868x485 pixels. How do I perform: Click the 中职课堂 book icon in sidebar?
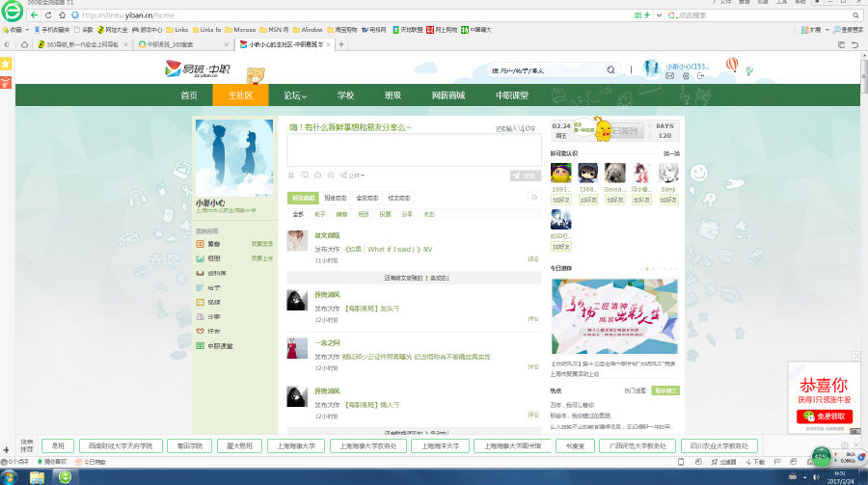pos(200,345)
